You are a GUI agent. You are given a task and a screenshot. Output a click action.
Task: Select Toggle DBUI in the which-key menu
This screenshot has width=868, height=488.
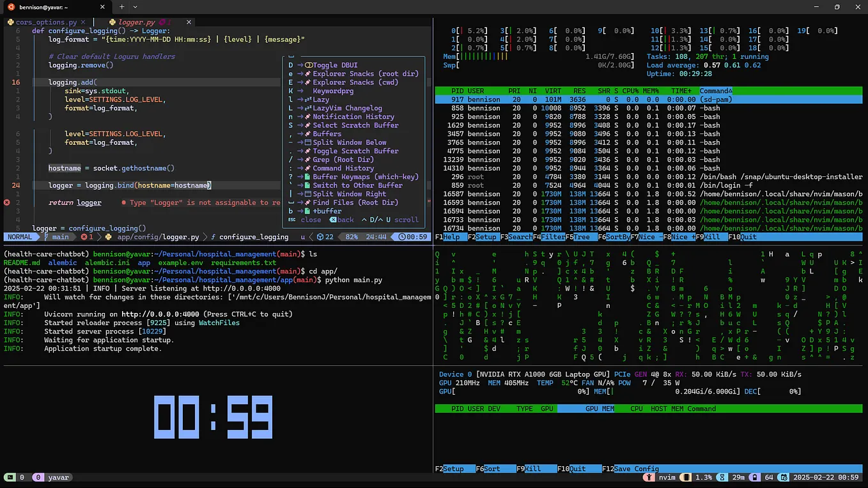point(335,65)
